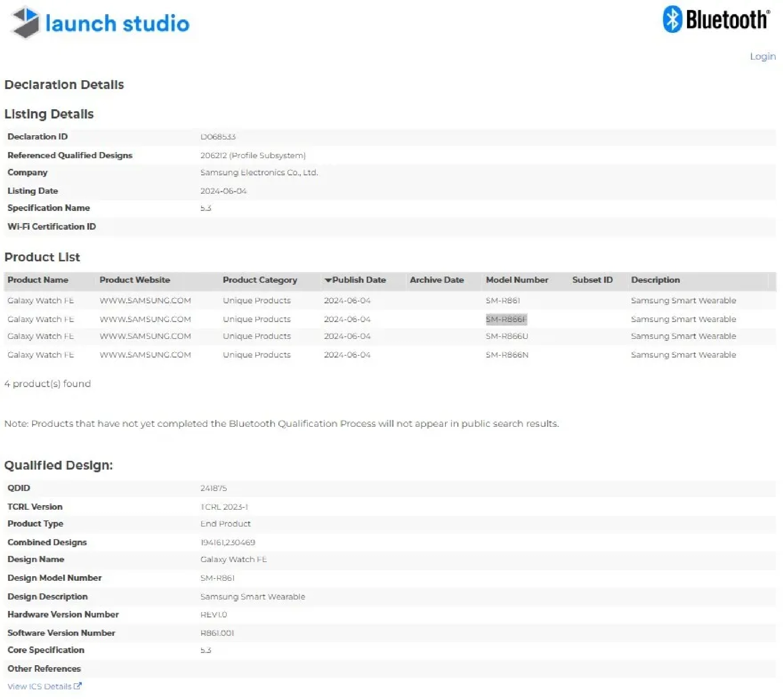This screenshot has width=783, height=700.
Task: Click Declaration ID value D068533
Action: tap(218, 137)
